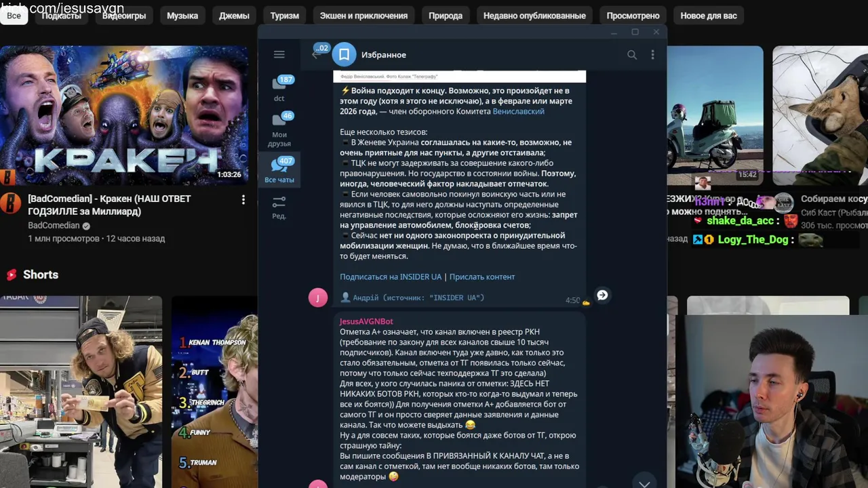Select the Новое для вас chip
The image size is (868, 488).
click(709, 16)
